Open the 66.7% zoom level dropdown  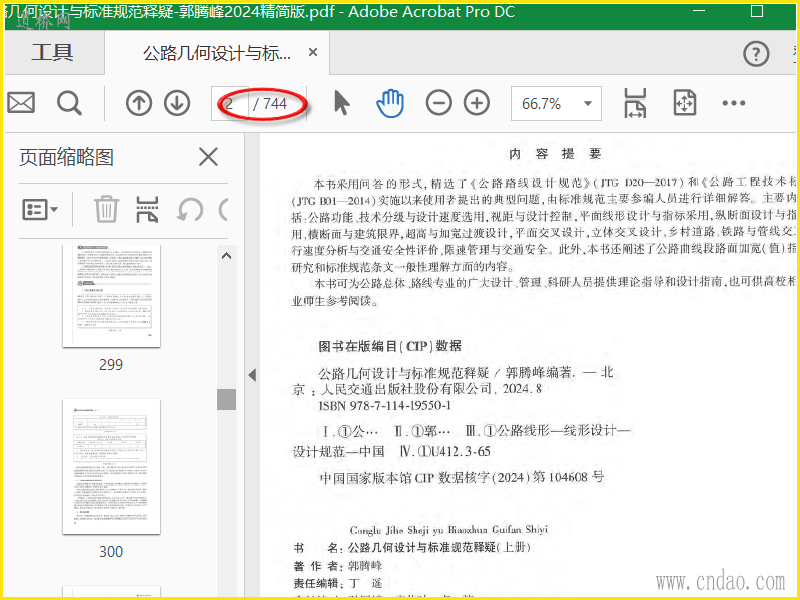556,104
